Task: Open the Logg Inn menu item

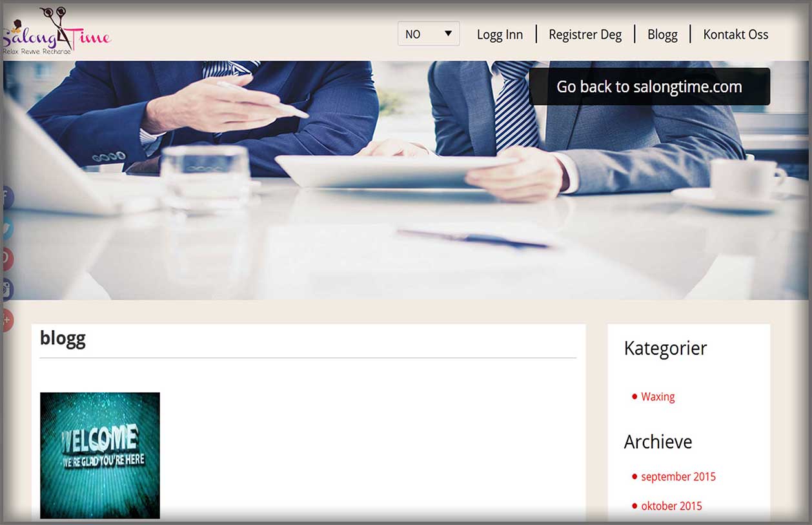Action: [500, 35]
